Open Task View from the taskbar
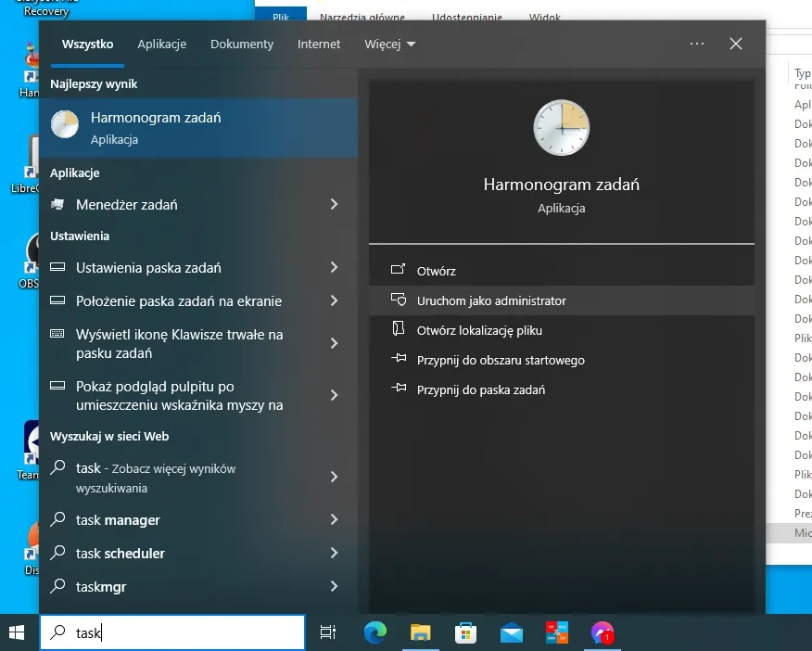Viewport: 812px width, 651px height. (327, 632)
